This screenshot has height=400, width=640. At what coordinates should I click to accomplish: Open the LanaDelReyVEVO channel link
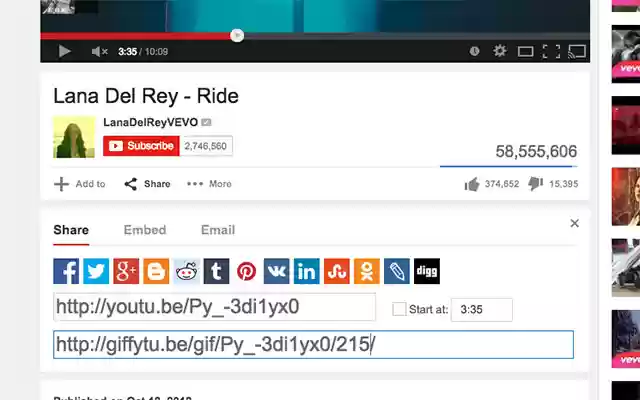[150, 122]
